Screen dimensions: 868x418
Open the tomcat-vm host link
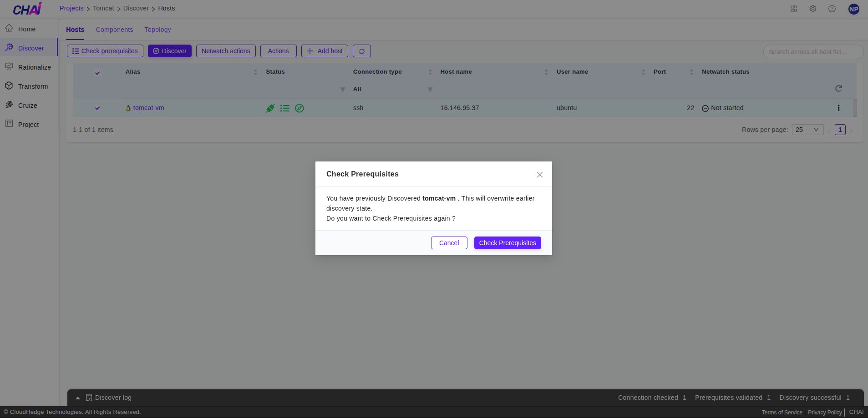(x=148, y=108)
